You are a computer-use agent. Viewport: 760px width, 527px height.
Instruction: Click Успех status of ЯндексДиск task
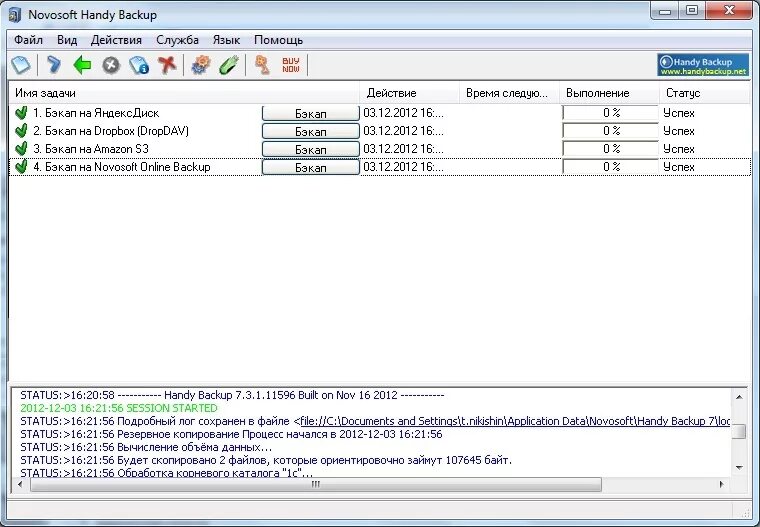679,113
